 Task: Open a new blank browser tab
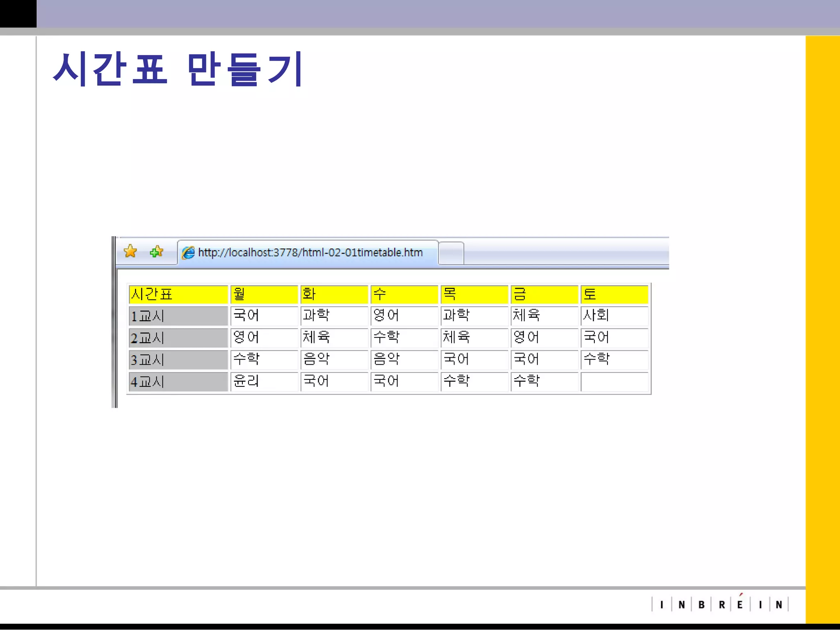click(x=451, y=253)
